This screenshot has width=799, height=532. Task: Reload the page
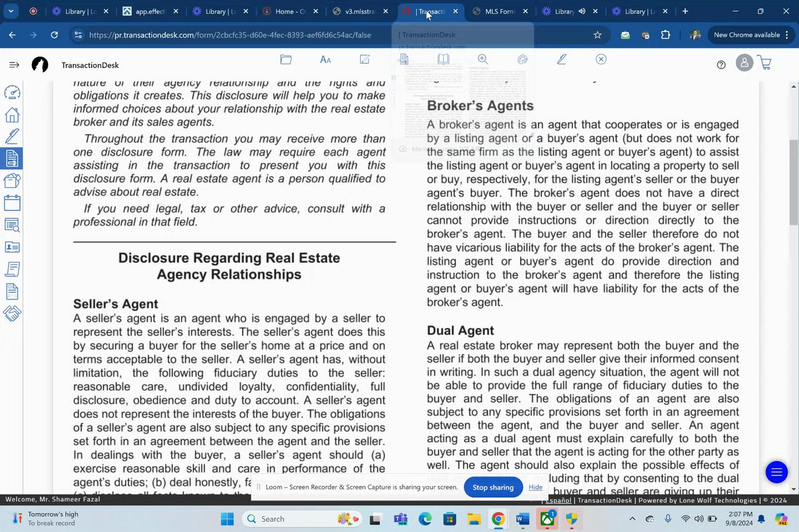click(x=54, y=36)
